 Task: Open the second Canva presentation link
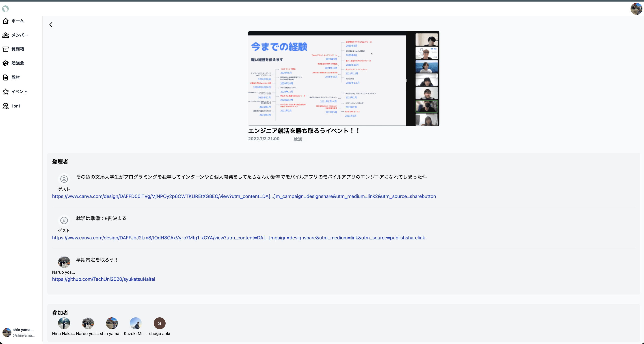coord(238,238)
